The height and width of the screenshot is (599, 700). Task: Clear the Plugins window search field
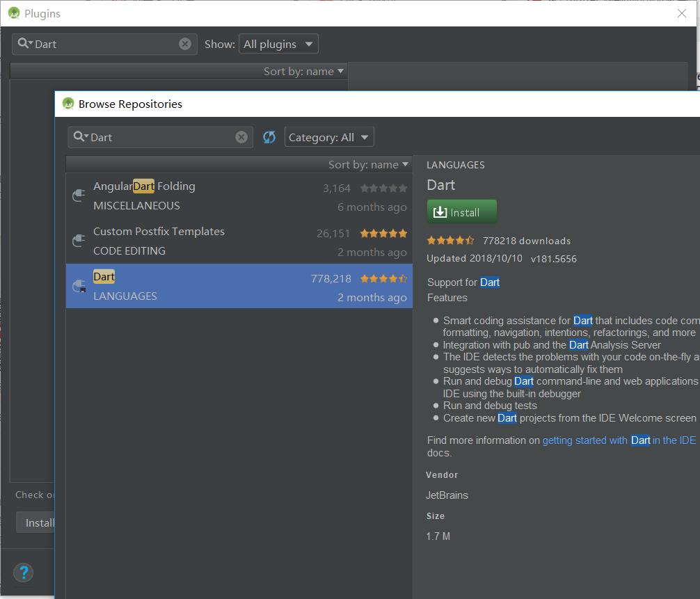(185, 44)
